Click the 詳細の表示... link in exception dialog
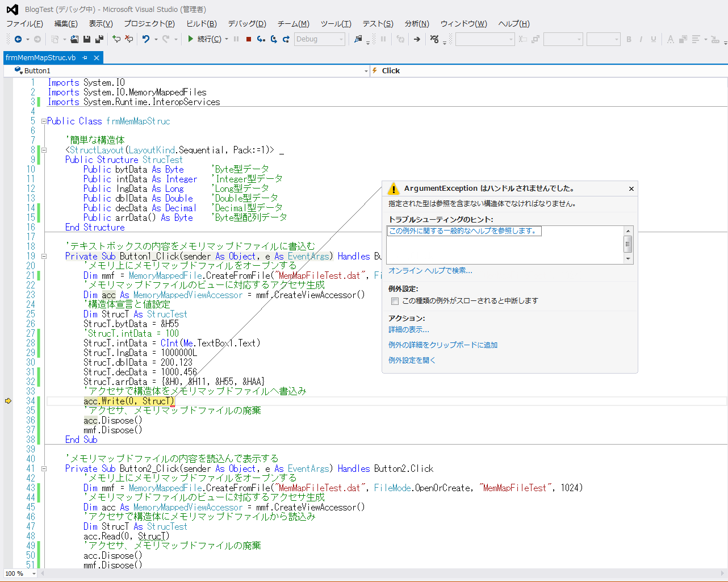The image size is (728, 582). 408,330
